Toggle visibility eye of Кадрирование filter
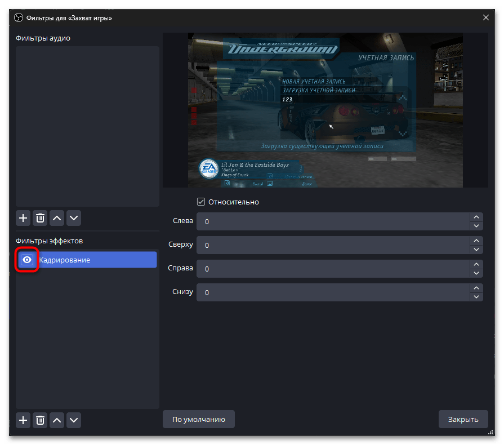504x445 pixels. [x=27, y=260]
